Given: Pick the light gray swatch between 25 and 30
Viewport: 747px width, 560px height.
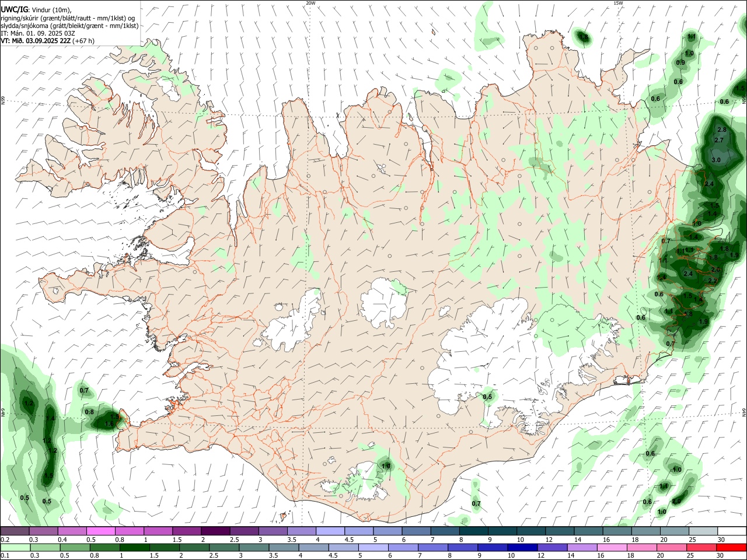Looking at the screenshot, I should 703,531.
